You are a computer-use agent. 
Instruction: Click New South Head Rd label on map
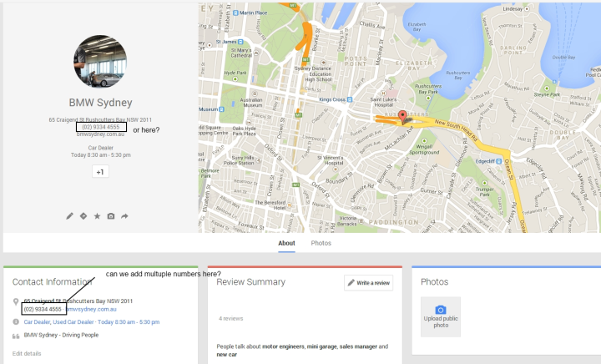[456, 131]
